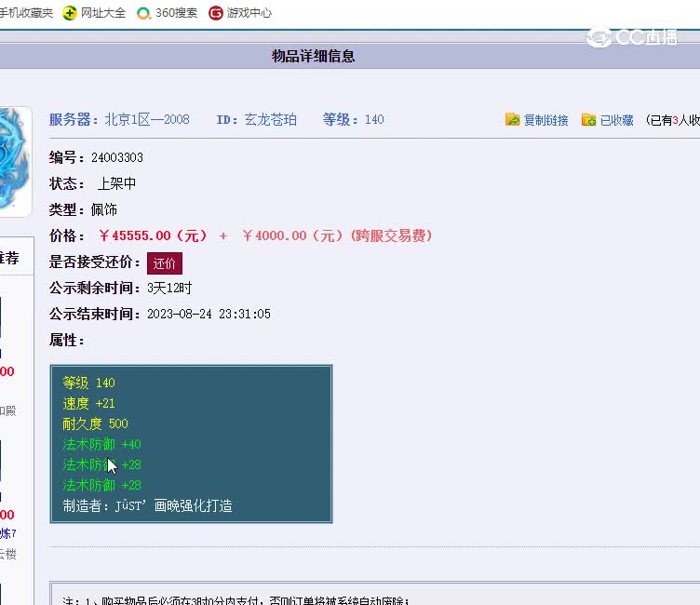Click the 已收藏 link text

coord(616,120)
